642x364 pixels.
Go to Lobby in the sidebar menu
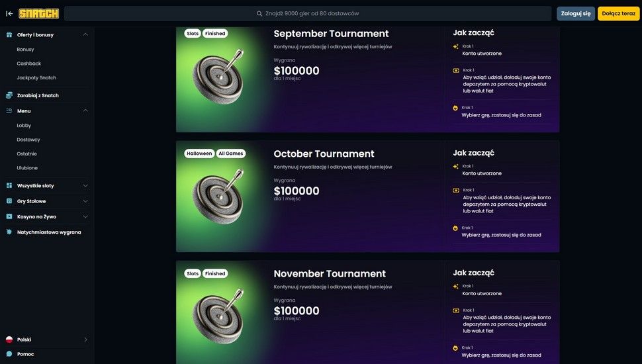point(24,125)
